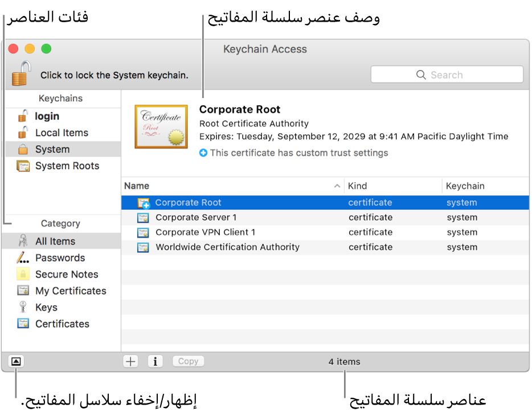Click the Copy button
Screen dimensions: 532x412
coord(189,361)
